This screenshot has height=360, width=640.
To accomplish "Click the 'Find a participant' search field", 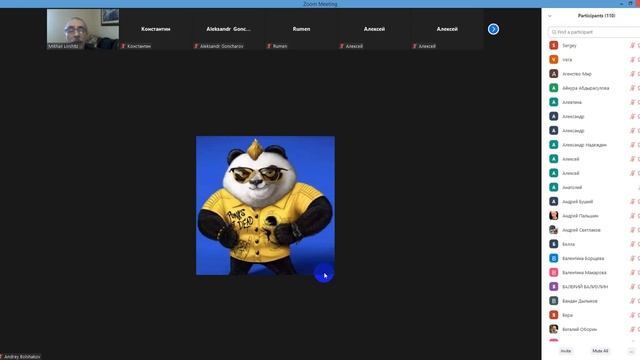I will pos(594,32).
